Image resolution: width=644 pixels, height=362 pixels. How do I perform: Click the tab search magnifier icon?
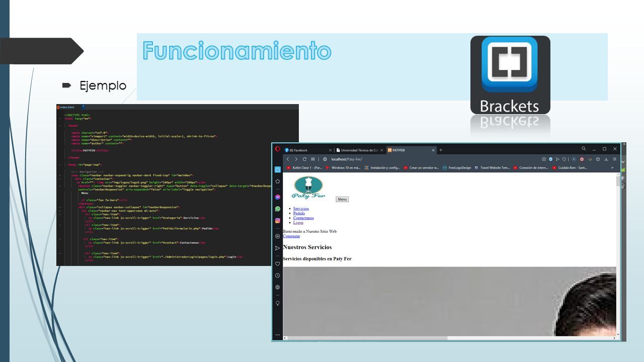(x=584, y=149)
